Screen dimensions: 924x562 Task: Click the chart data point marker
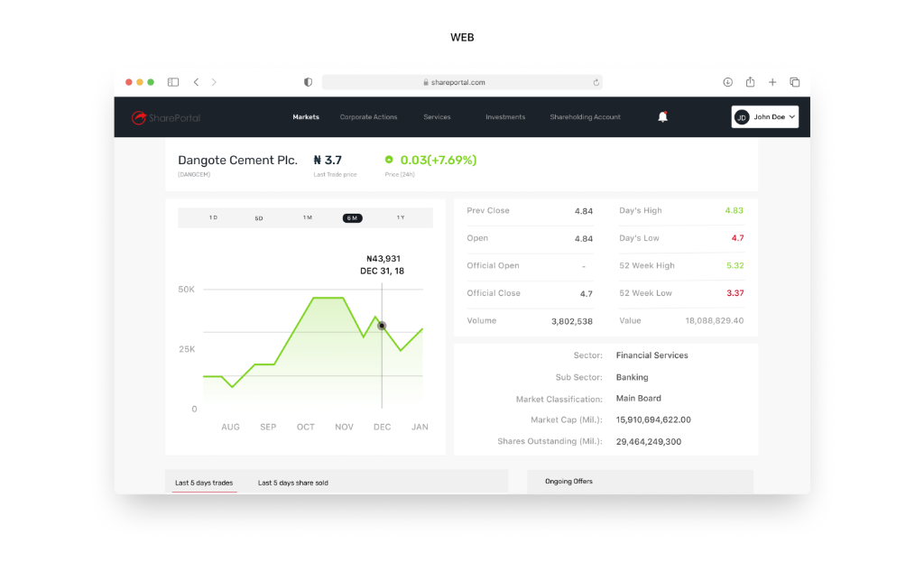382,326
